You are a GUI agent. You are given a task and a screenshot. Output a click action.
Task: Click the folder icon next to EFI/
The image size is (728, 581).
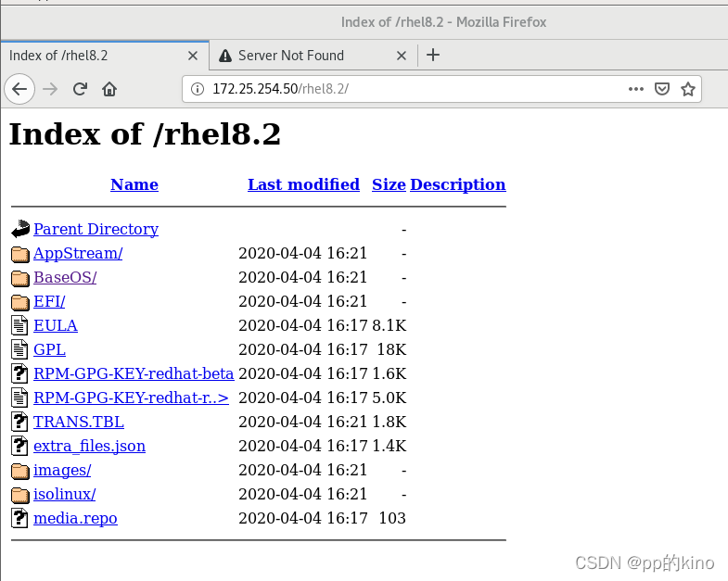(x=20, y=302)
